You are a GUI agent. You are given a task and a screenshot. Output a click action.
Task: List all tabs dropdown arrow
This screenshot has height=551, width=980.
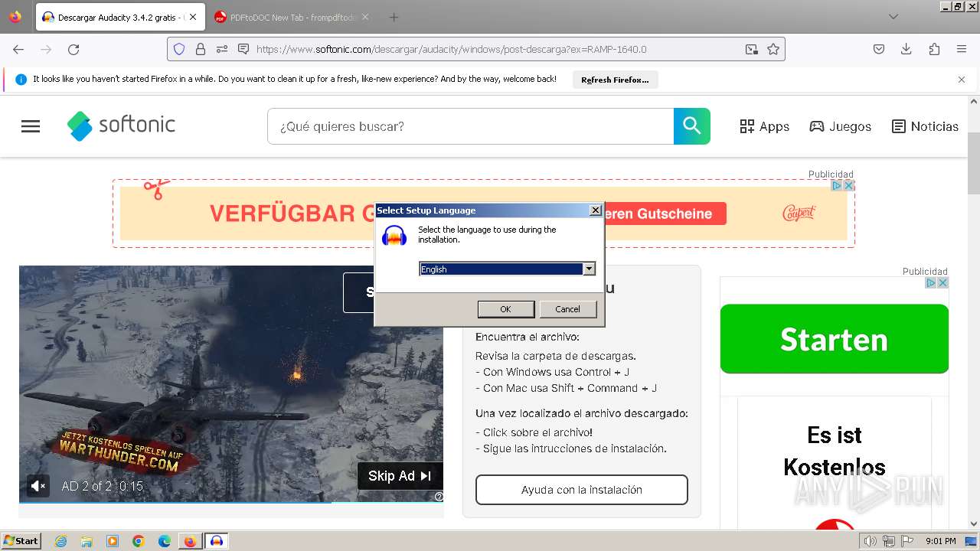[893, 17]
